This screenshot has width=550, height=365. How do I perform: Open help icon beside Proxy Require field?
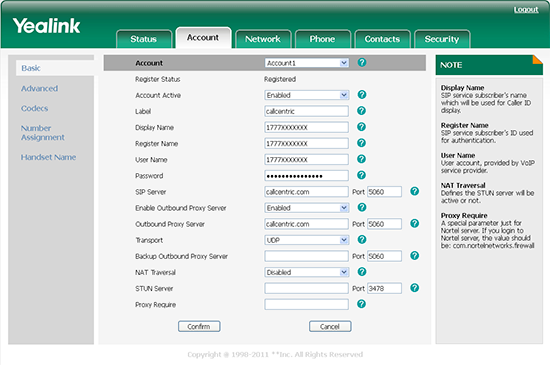point(361,304)
